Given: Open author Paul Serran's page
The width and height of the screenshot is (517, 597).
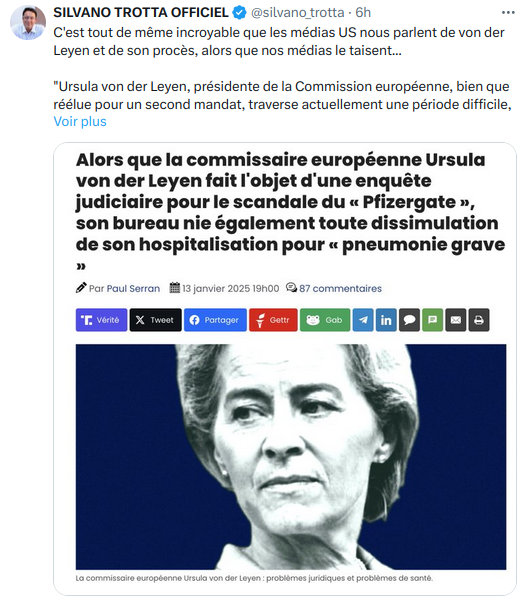Looking at the screenshot, I should 133,289.
